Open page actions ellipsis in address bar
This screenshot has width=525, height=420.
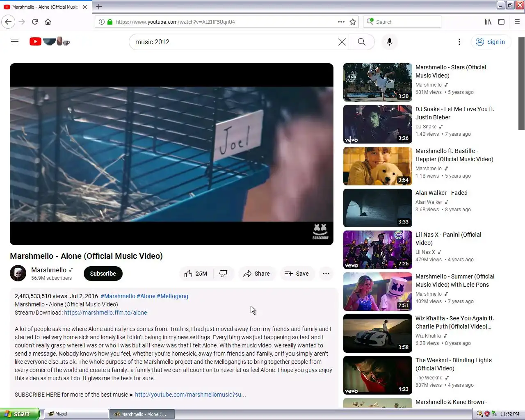coord(341,22)
